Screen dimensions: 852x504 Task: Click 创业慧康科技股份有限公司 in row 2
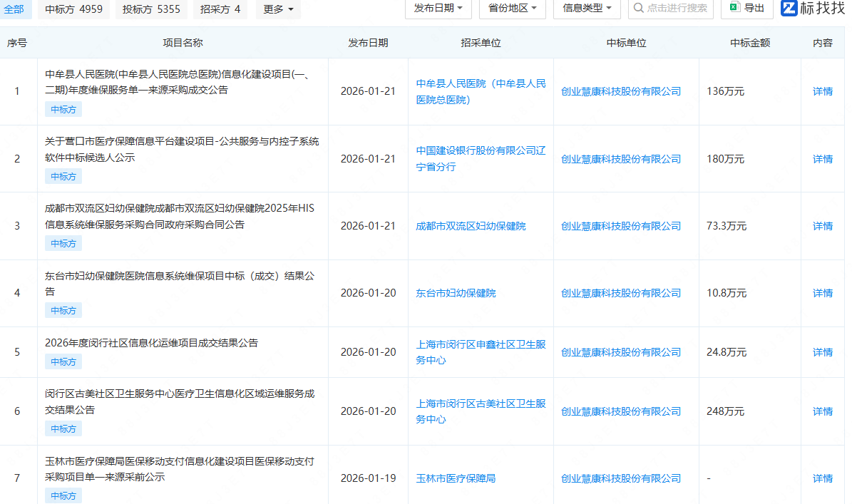point(620,158)
